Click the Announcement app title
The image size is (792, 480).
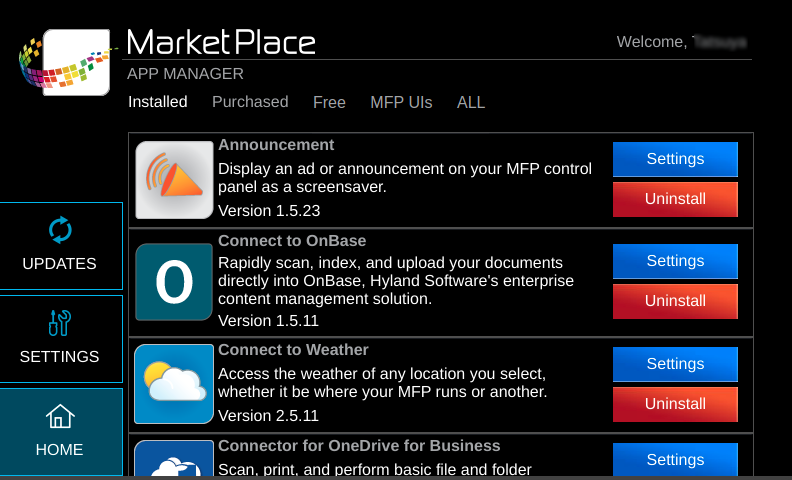(x=276, y=145)
